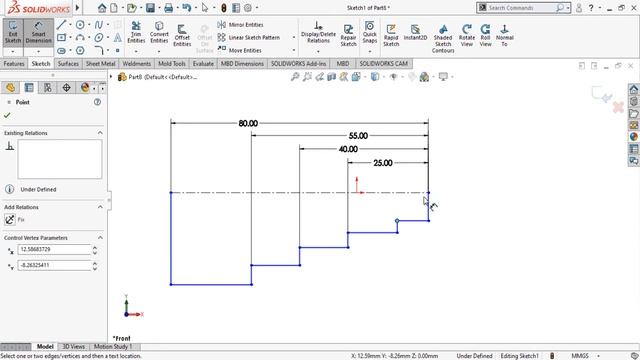Select the Offset Entities tool
Image resolution: width=640 pixels, height=360 pixels.
[182, 35]
